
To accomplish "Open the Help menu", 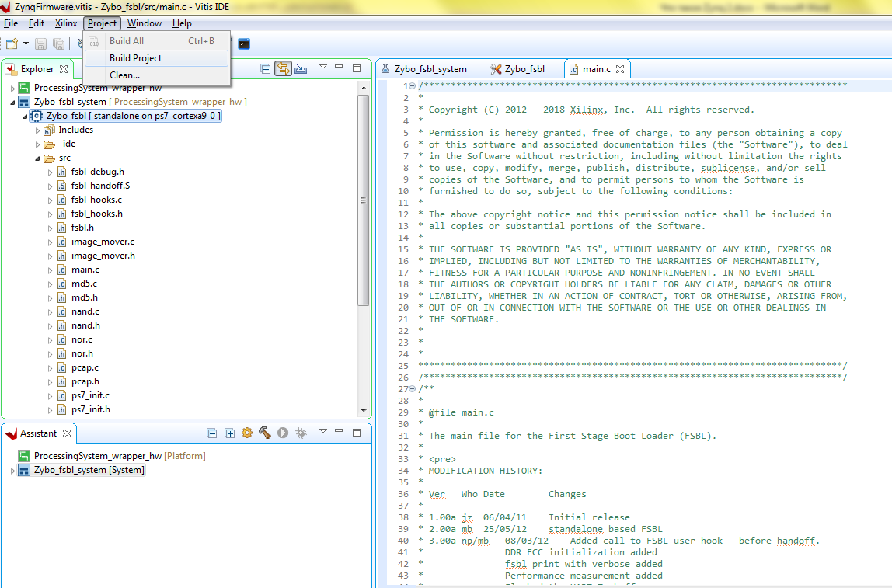I will coord(182,23).
